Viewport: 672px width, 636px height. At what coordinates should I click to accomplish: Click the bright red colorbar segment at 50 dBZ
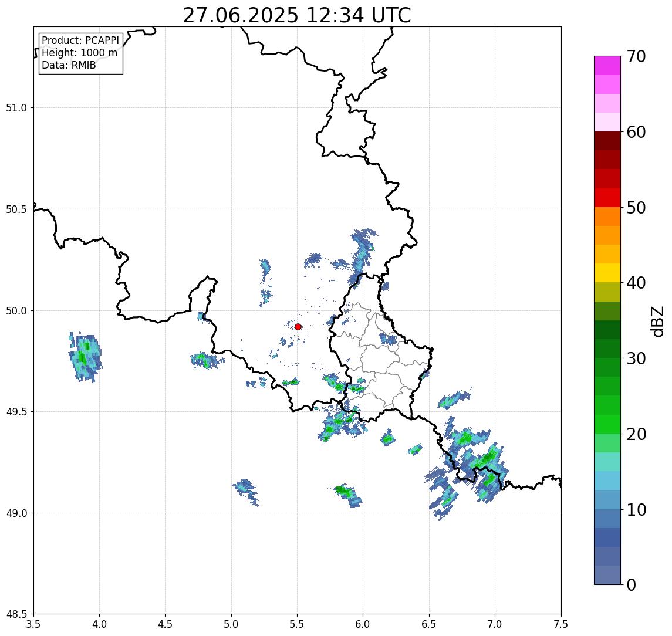[607, 198]
